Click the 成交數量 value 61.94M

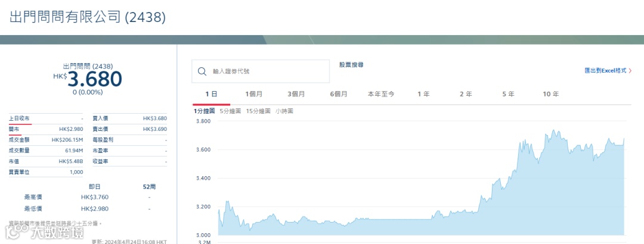75,151
